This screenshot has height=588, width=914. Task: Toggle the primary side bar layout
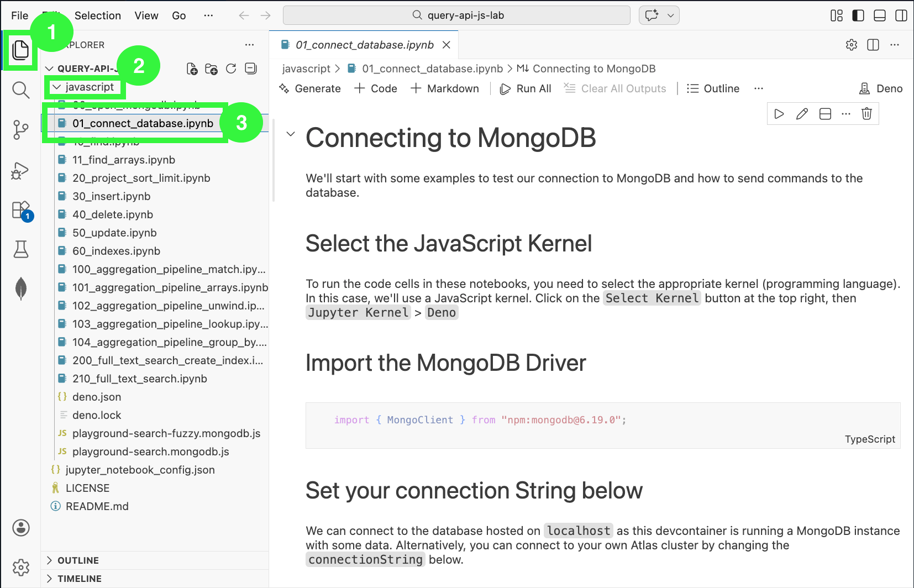pos(858,15)
